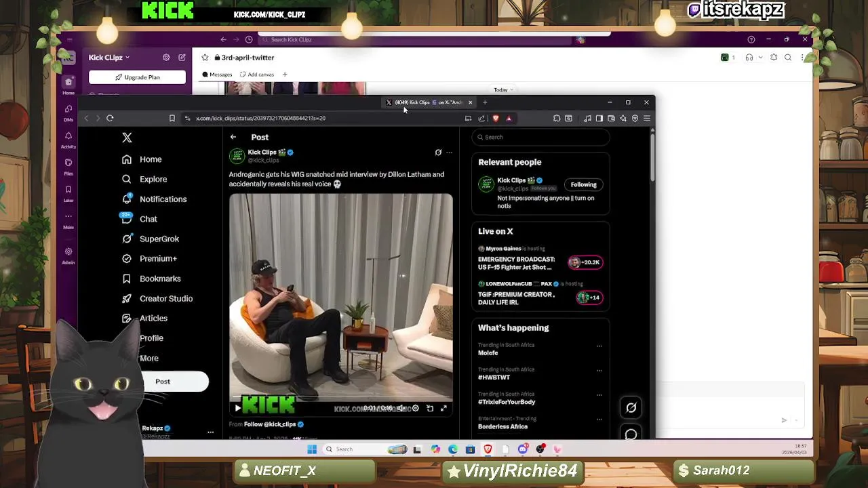The image size is (868, 488).
Task: Mute the video with speaker icon
Action: pyautogui.click(x=401, y=408)
